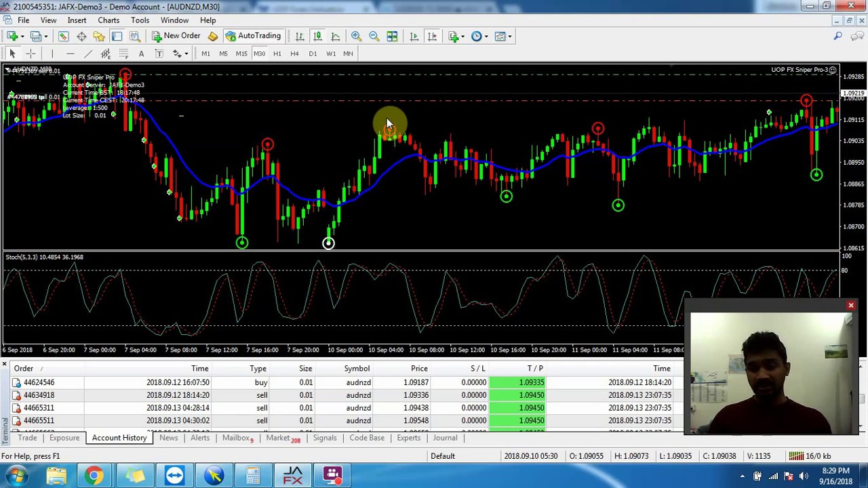Toggle Chart Shift
The image size is (868, 488).
432,36
